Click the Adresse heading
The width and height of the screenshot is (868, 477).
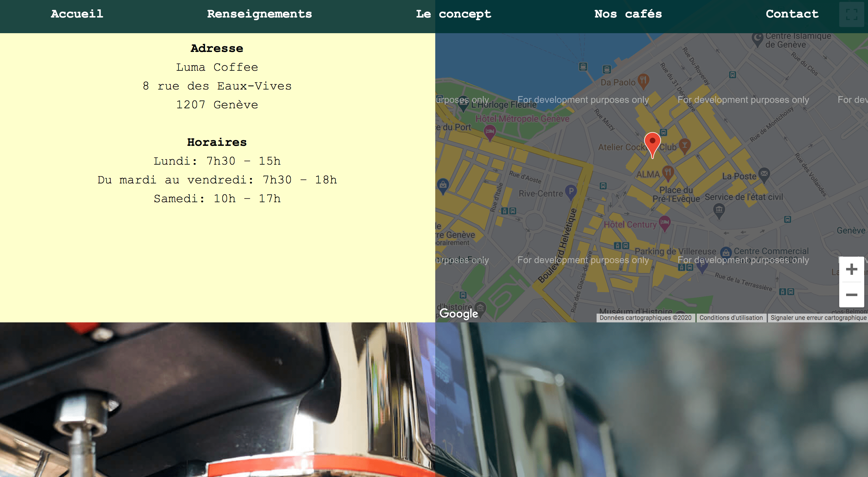pyautogui.click(x=217, y=48)
